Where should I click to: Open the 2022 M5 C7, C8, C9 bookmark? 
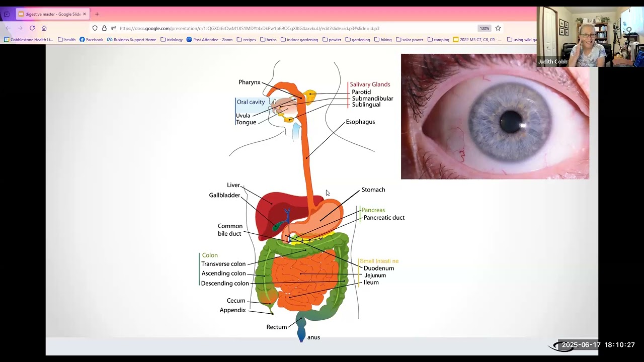pyautogui.click(x=477, y=40)
